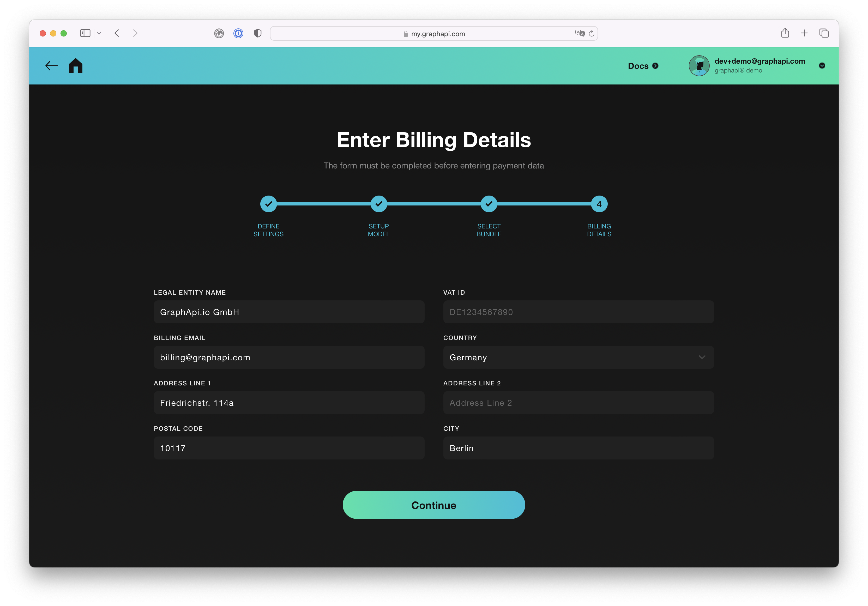Click the Billing Email field
Screen dimensions: 868x606
(x=289, y=357)
